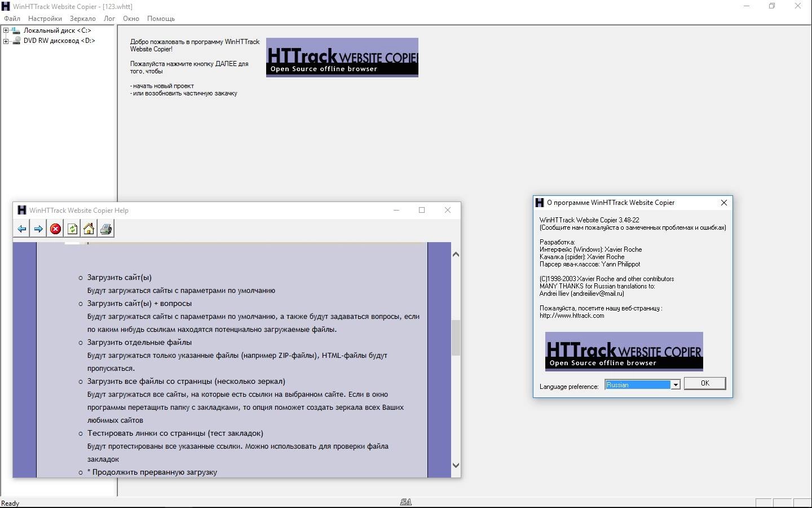This screenshot has height=508, width=812.
Task: Click the Help scrollbar up arrow
Action: tap(456, 255)
